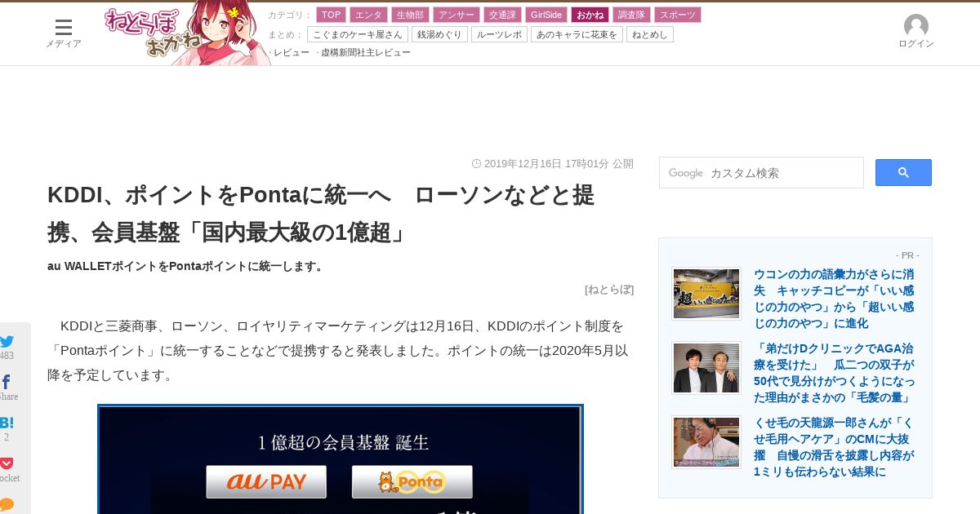Open the エンタ category
This screenshot has height=514, width=980.
(x=368, y=15)
